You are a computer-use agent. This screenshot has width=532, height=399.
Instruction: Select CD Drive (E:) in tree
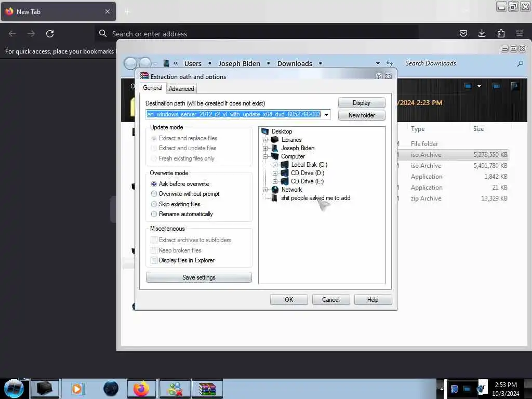307,181
